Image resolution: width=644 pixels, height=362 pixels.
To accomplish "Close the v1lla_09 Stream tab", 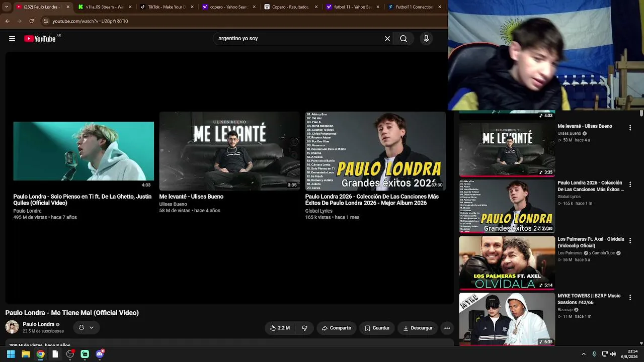I will (130, 7).
